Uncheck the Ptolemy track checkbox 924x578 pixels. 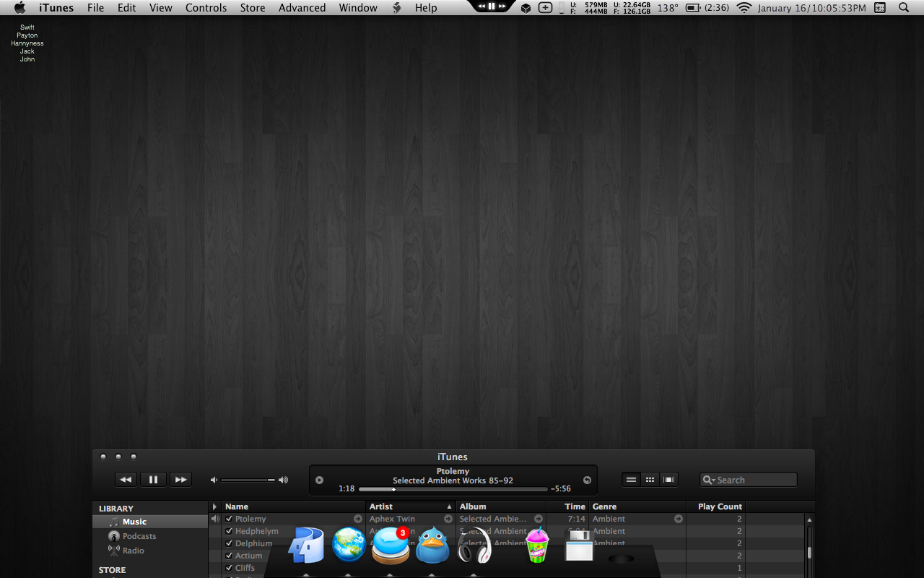229,519
